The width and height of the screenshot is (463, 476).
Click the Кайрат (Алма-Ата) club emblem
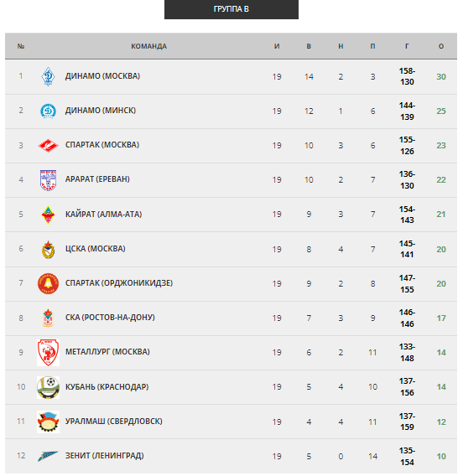click(48, 215)
